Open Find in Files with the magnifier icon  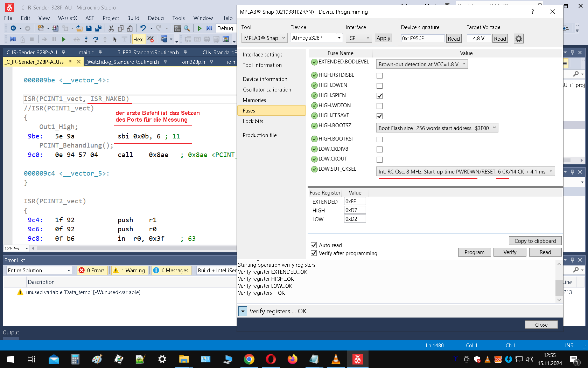187,28
